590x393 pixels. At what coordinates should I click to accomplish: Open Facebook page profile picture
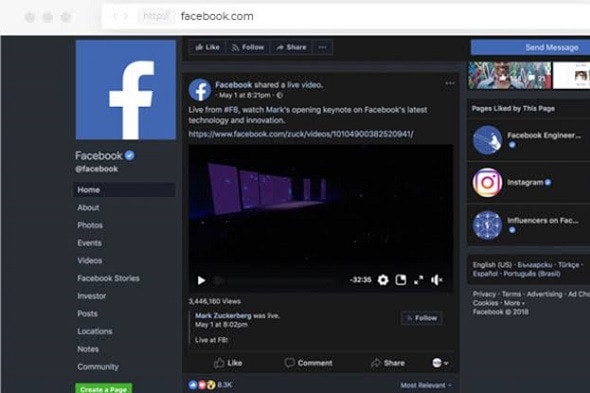tap(126, 90)
